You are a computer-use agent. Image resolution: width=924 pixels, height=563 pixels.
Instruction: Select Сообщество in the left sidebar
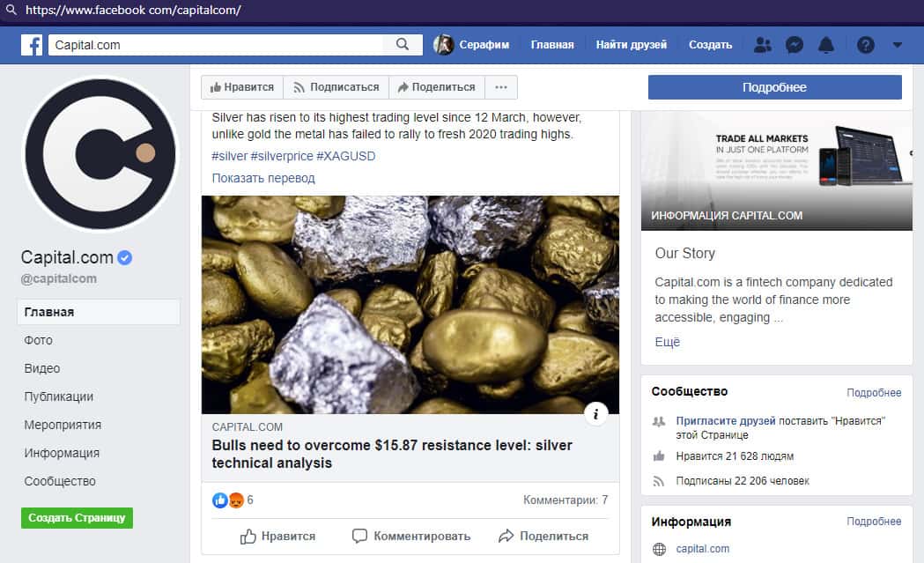tap(60, 482)
